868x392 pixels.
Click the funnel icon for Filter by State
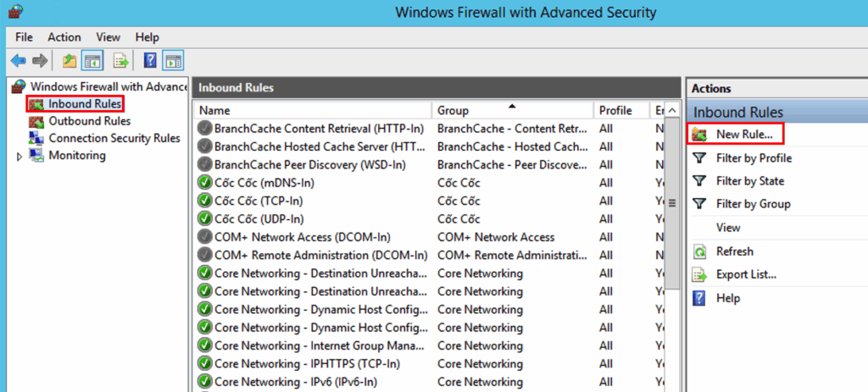click(x=700, y=181)
